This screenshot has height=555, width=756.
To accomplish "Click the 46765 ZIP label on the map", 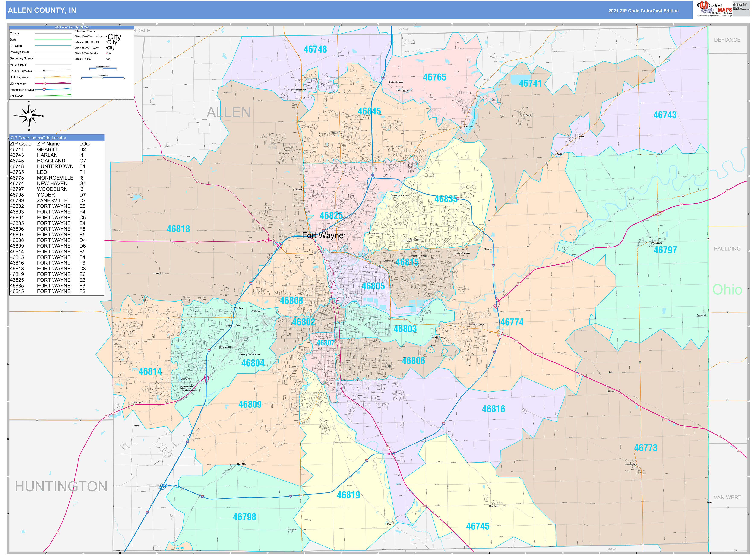I will (x=434, y=78).
